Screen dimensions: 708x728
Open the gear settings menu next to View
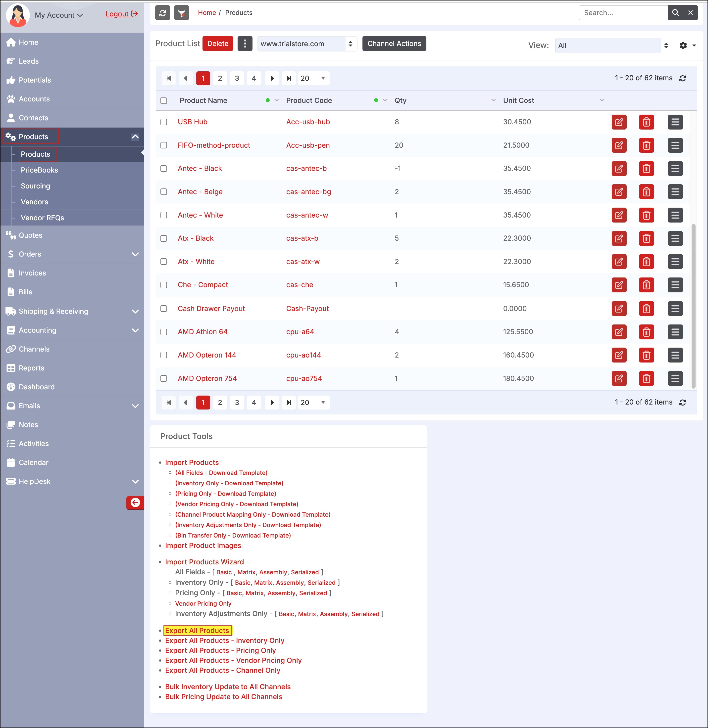tap(688, 45)
